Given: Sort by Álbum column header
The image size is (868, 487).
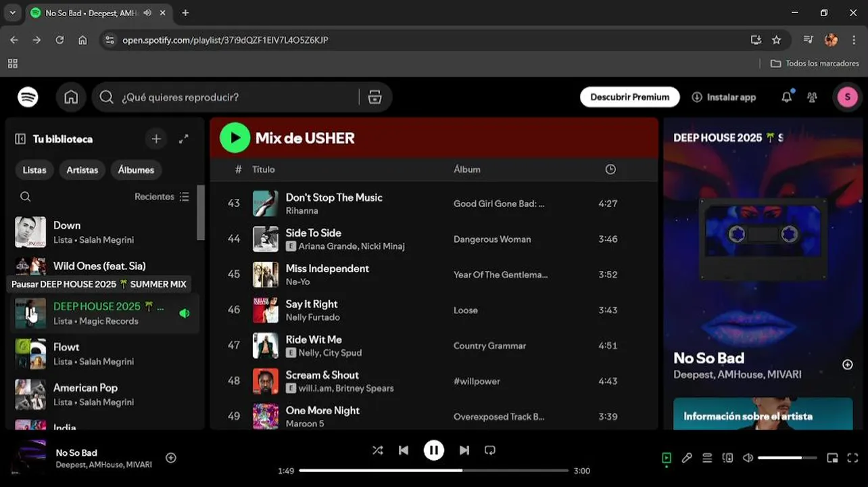Looking at the screenshot, I should (467, 169).
